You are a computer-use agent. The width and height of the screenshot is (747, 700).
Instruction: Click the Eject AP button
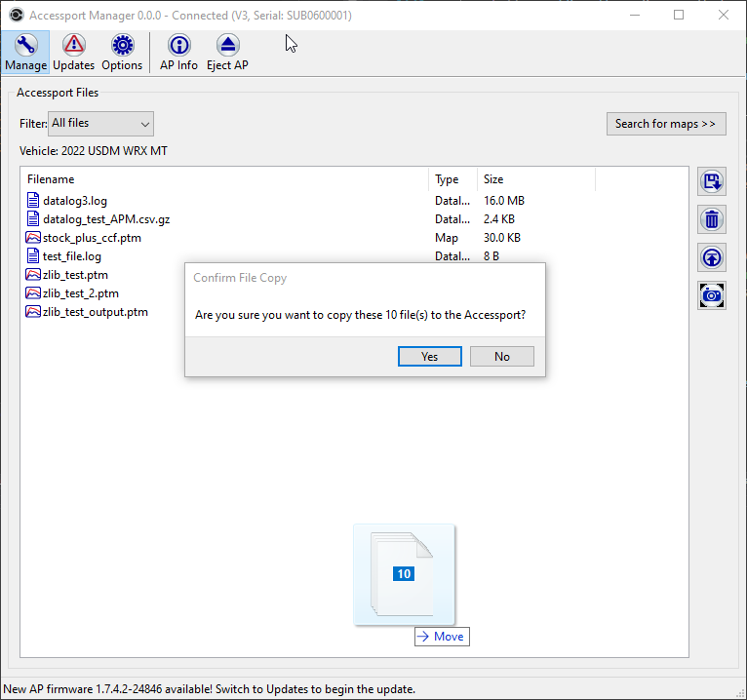coord(227,53)
